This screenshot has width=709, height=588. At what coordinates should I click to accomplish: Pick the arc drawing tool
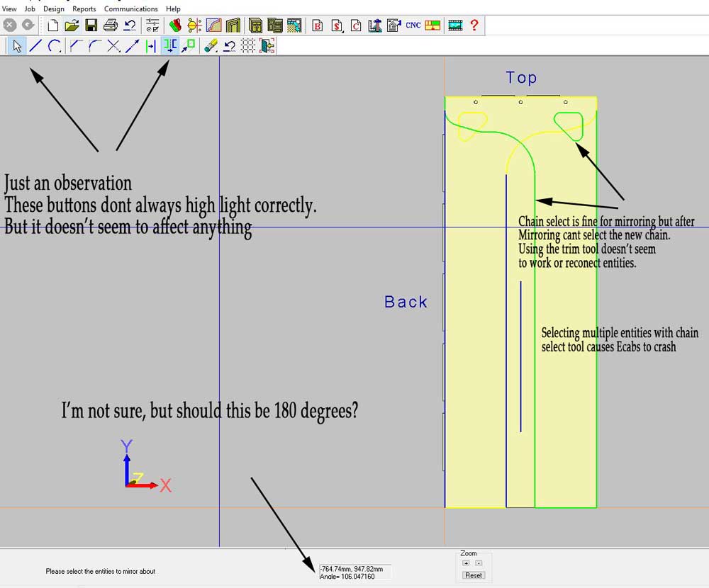[54, 46]
